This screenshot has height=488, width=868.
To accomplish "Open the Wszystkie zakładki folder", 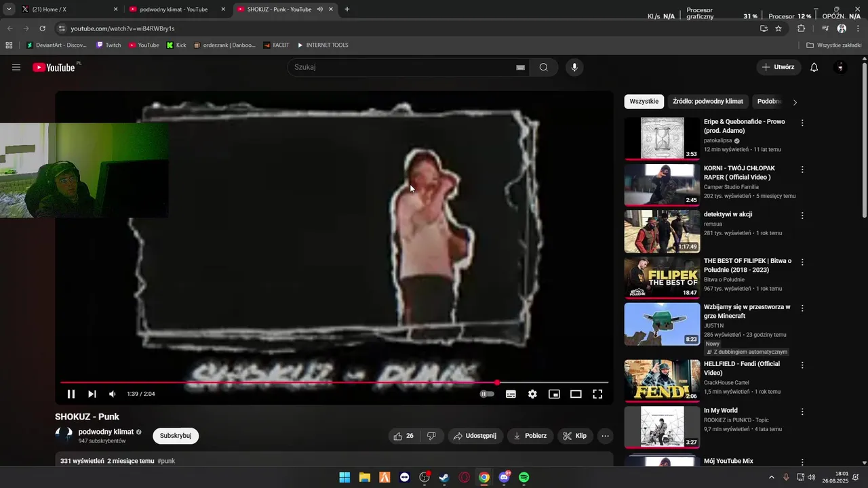I will coord(834,45).
